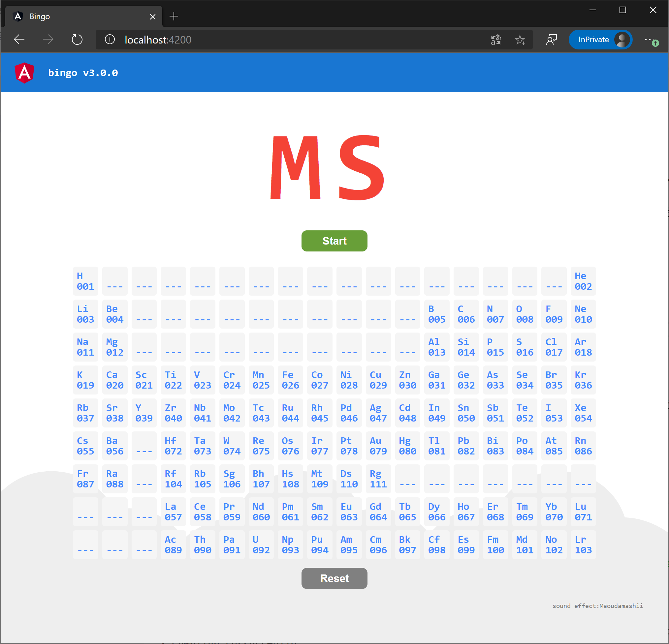Click the Angular logo in header
Screen dimensions: 669x644
coord(24,73)
